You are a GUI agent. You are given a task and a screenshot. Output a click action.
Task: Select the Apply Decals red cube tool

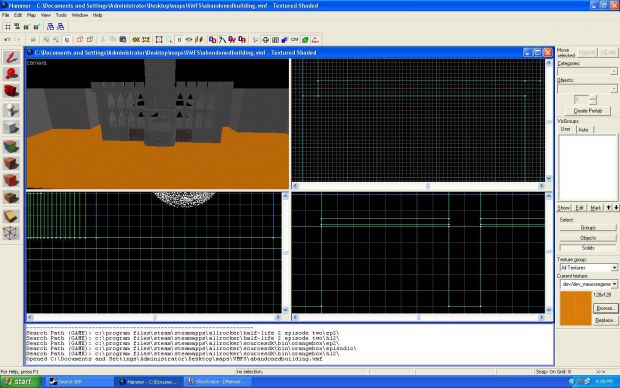11,180
